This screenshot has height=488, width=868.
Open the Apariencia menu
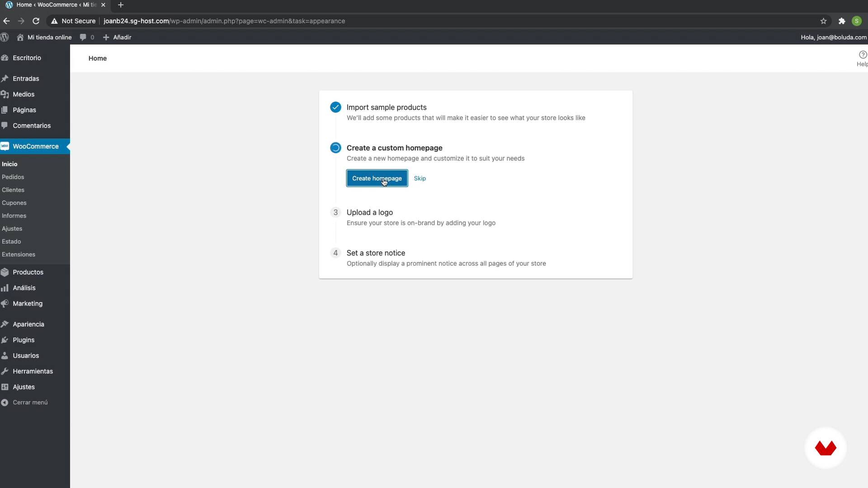point(28,324)
